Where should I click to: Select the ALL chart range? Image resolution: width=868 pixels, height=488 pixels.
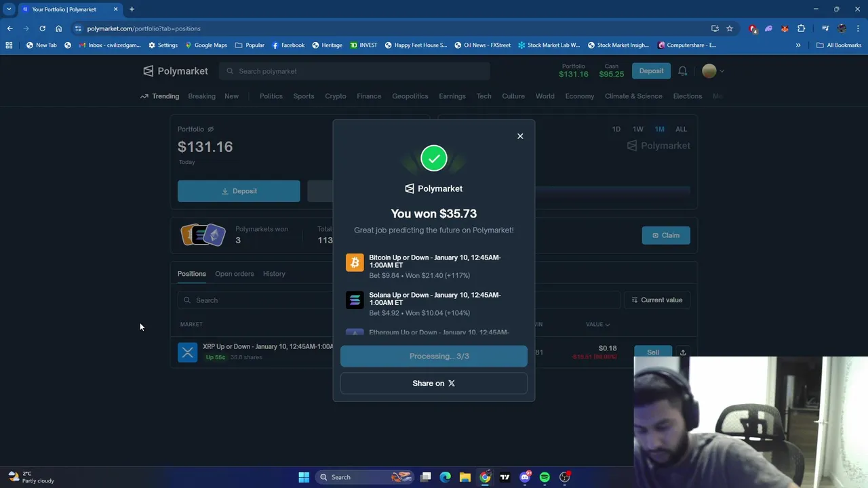tap(681, 129)
